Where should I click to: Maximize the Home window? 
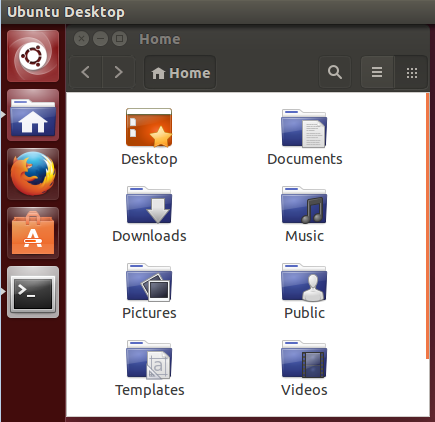pyautogui.click(x=119, y=39)
